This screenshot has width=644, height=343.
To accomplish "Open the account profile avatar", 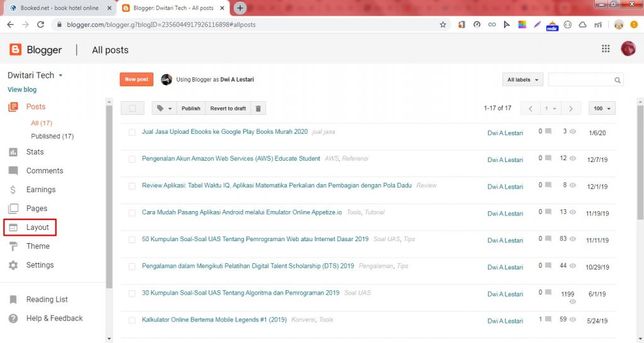I will (628, 49).
